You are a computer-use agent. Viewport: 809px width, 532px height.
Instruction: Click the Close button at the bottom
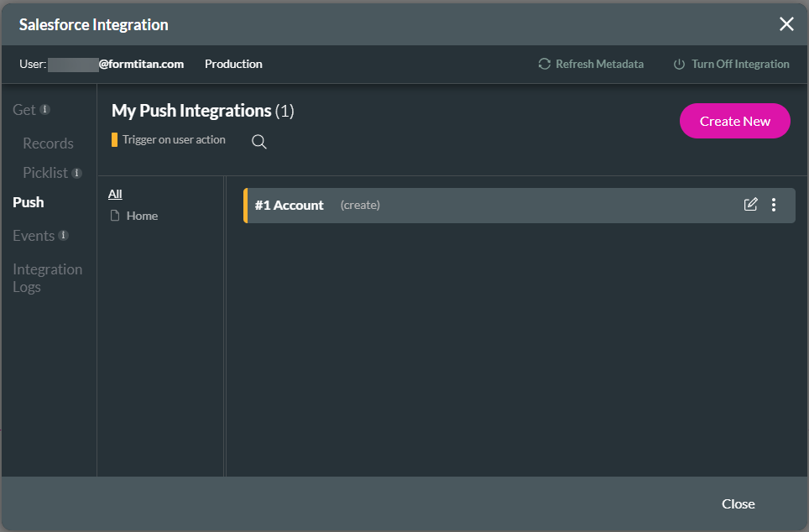[738, 503]
